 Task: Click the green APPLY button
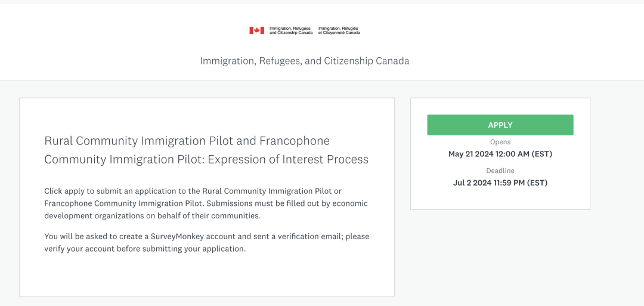(x=500, y=125)
